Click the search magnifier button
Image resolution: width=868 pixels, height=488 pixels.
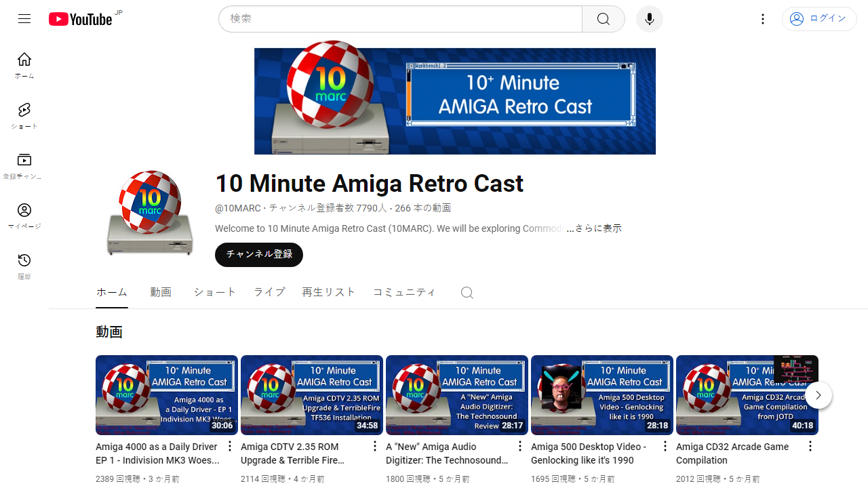pyautogui.click(x=604, y=19)
